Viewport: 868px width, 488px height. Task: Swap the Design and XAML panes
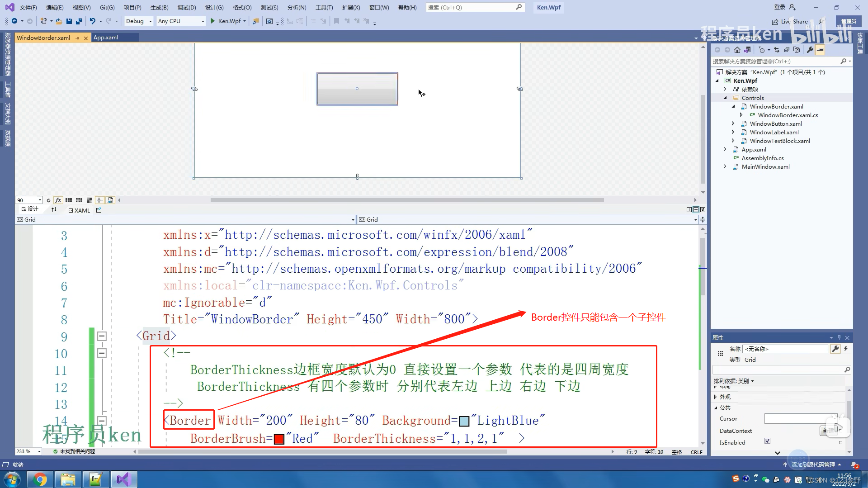[54, 210]
